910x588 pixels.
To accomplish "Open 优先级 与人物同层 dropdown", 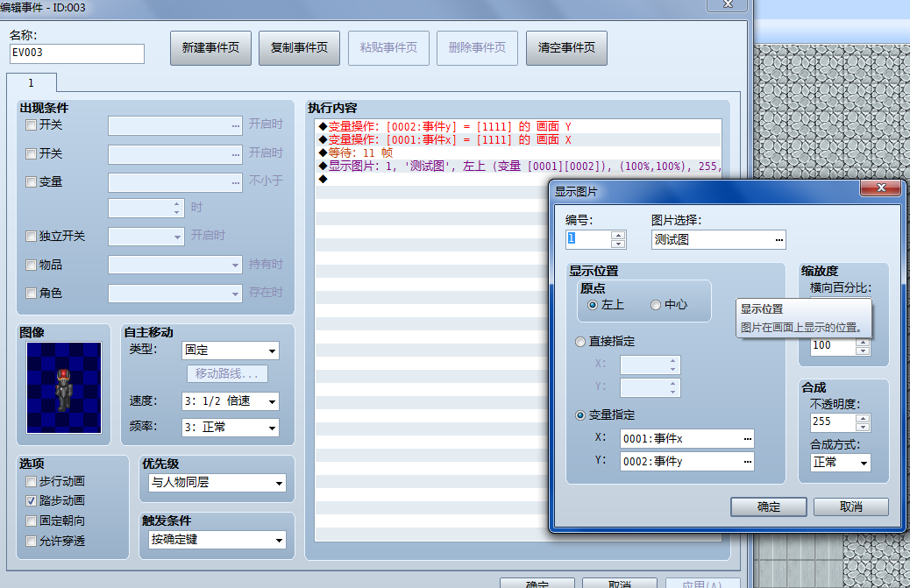I will click(217, 483).
